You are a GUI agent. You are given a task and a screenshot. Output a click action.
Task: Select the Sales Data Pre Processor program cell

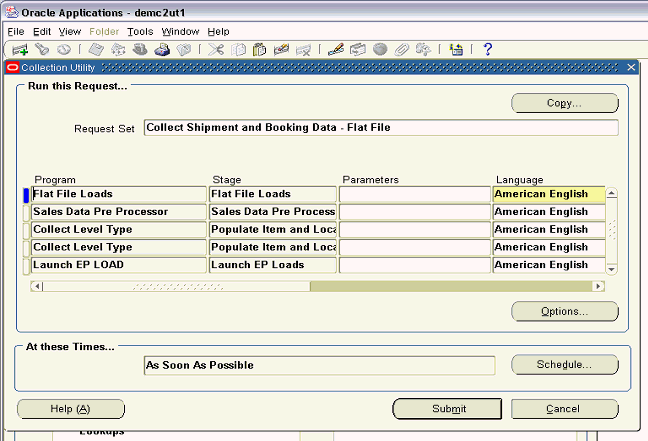[x=119, y=212]
